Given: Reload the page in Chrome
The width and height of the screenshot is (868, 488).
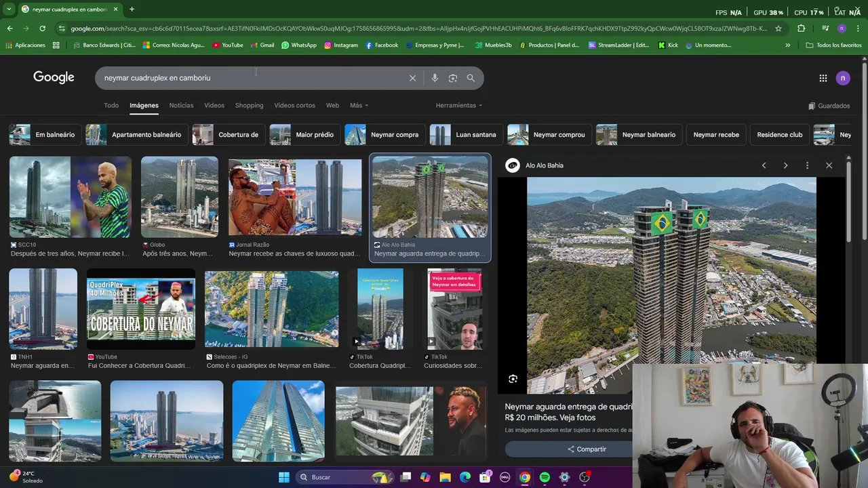Looking at the screenshot, I should [42, 28].
